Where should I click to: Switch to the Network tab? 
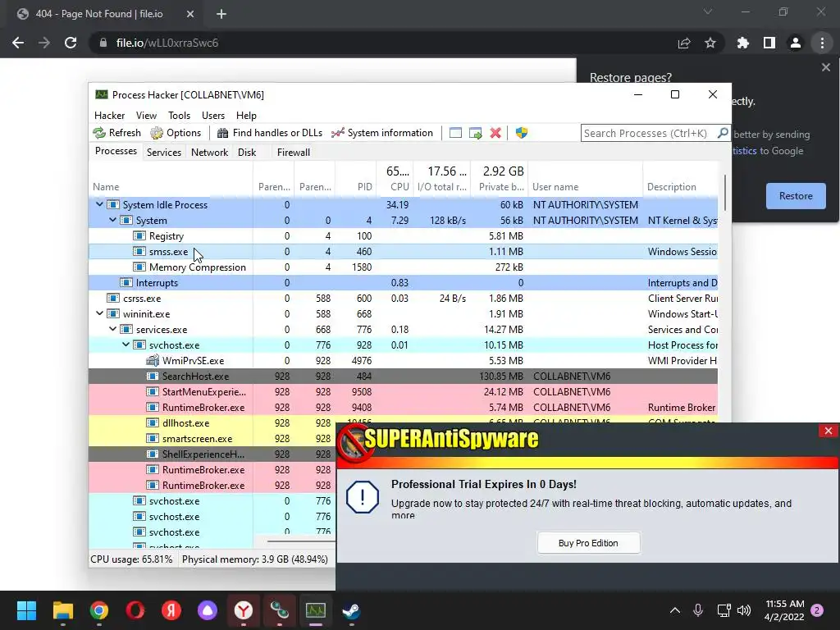(209, 152)
